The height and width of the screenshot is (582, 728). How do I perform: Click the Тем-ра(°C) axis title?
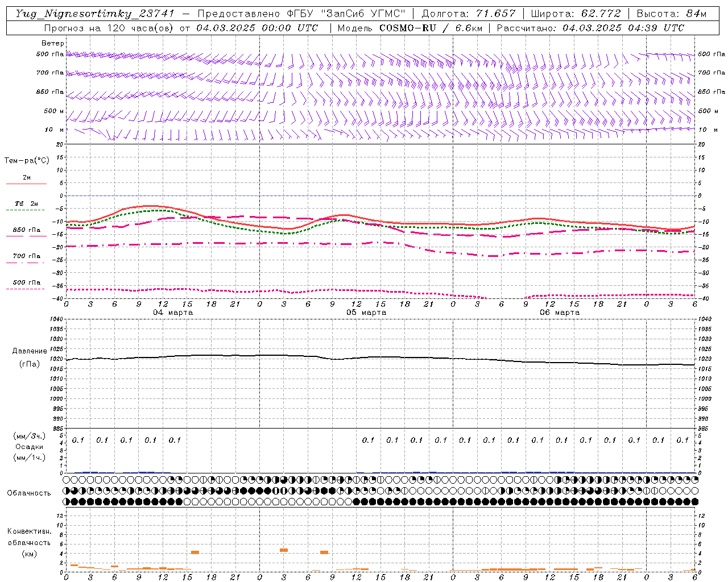(x=27, y=161)
